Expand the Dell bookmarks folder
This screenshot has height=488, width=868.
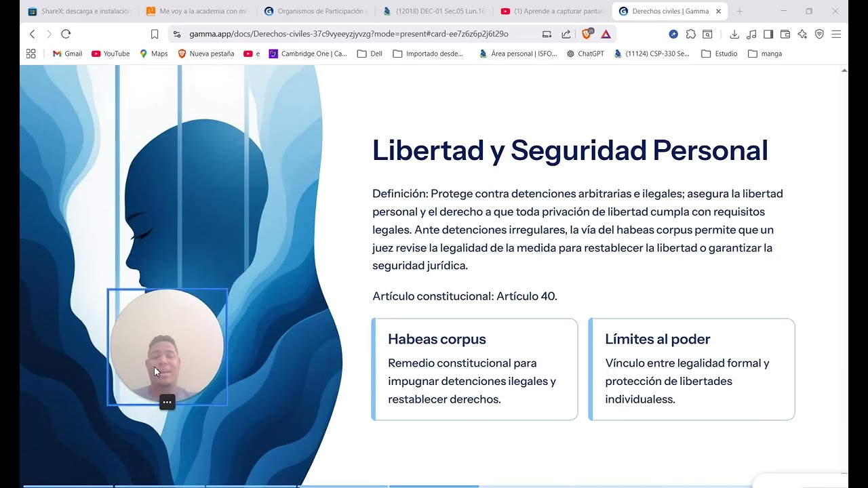click(370, 54)
